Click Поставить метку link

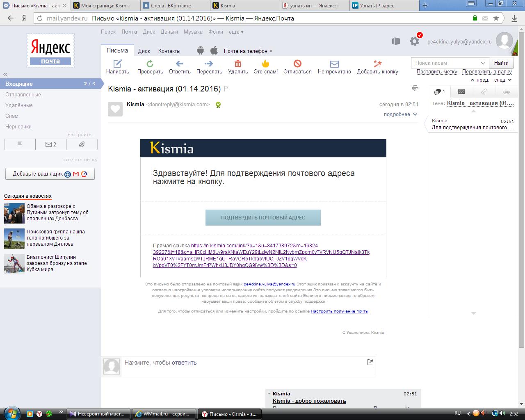point(437,71)
